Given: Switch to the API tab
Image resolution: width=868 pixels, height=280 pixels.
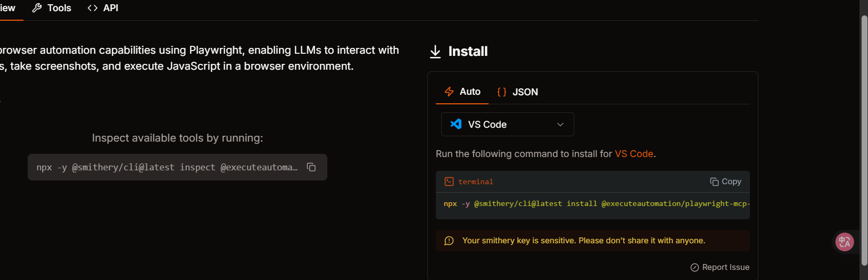Looking at the screenshot, I should pos(103,8).
